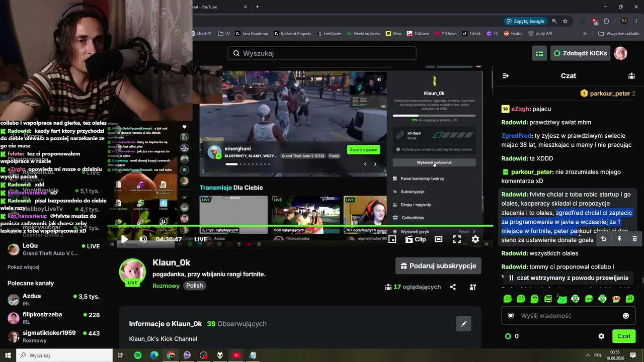Delete the highlighted chat message
The width and height of the screenshot is (644, 362).
point(635,239)
